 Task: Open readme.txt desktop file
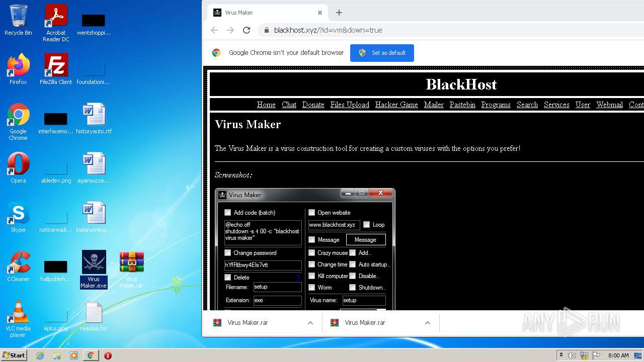[x=94, y=316]
